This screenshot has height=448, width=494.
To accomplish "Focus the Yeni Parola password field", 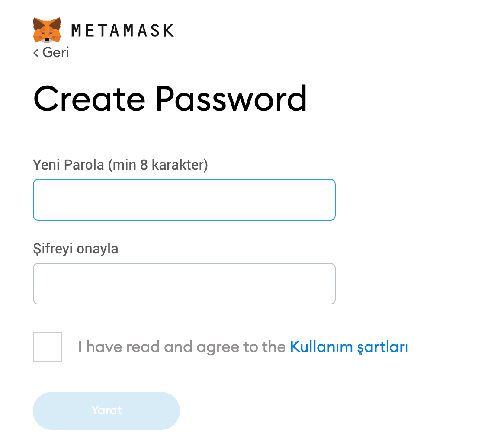I will (x=184, y=200).
